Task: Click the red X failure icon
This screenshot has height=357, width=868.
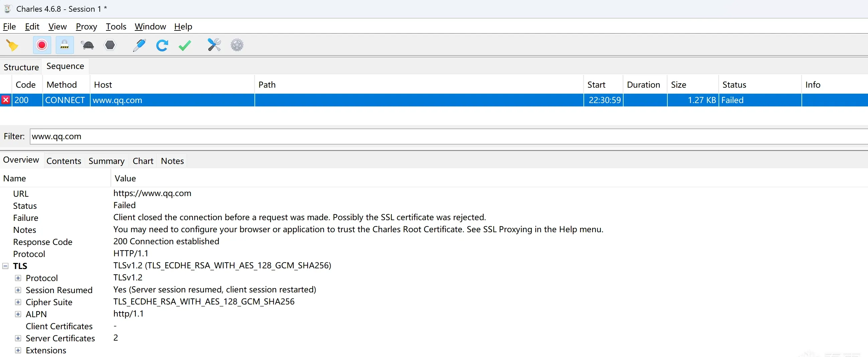Action: pyautogui.click(x=6, y=100)
